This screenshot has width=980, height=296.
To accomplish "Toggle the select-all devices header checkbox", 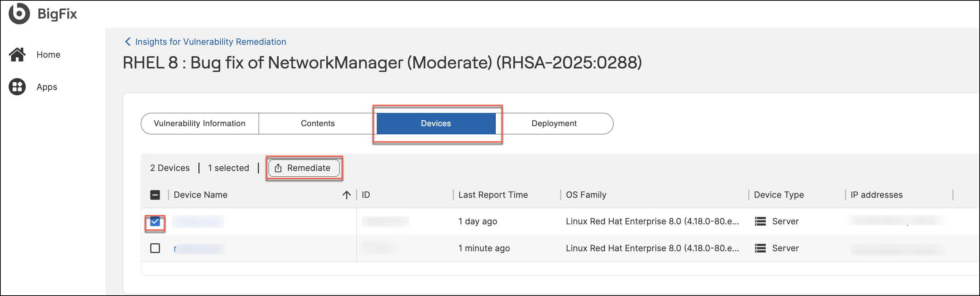I will tap(155, 195).
